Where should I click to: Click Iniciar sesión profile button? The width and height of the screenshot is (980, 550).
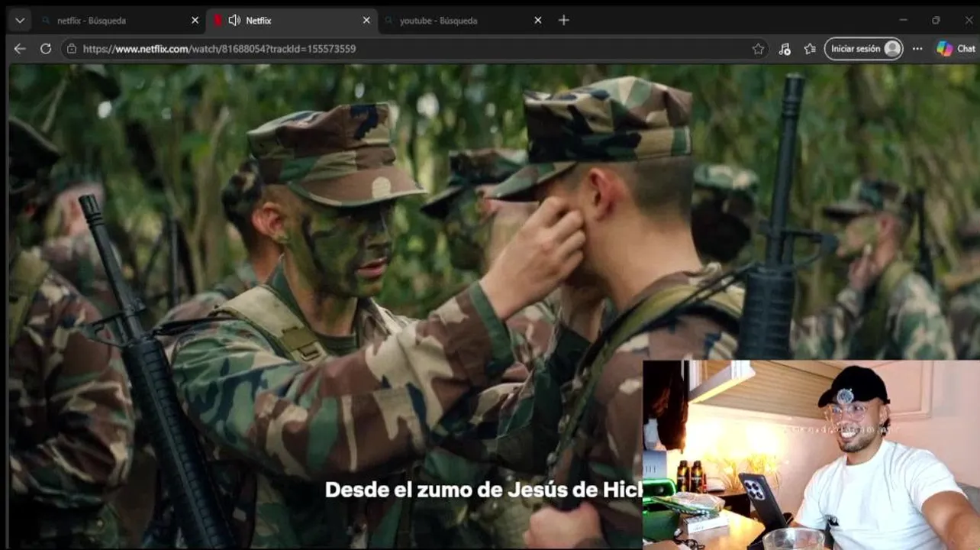coord(863,49)
